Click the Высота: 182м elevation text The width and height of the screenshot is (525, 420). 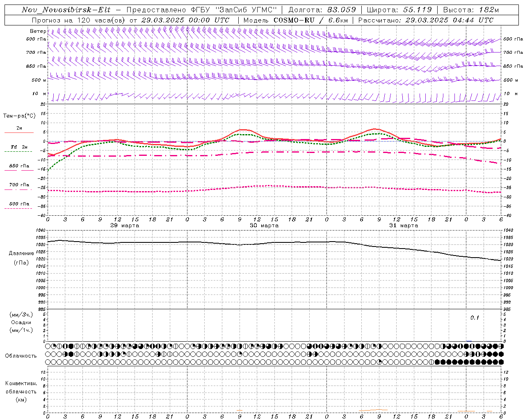(x=470, y=10)
